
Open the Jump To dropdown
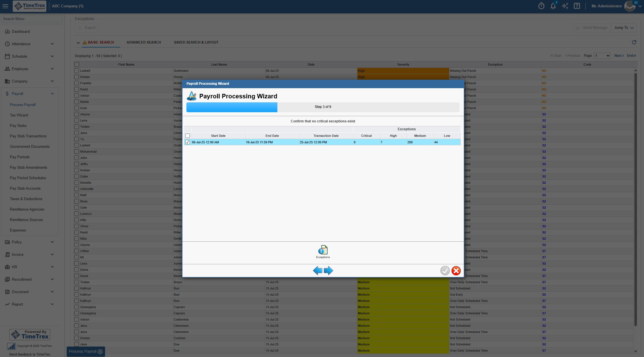pos(624,27)
